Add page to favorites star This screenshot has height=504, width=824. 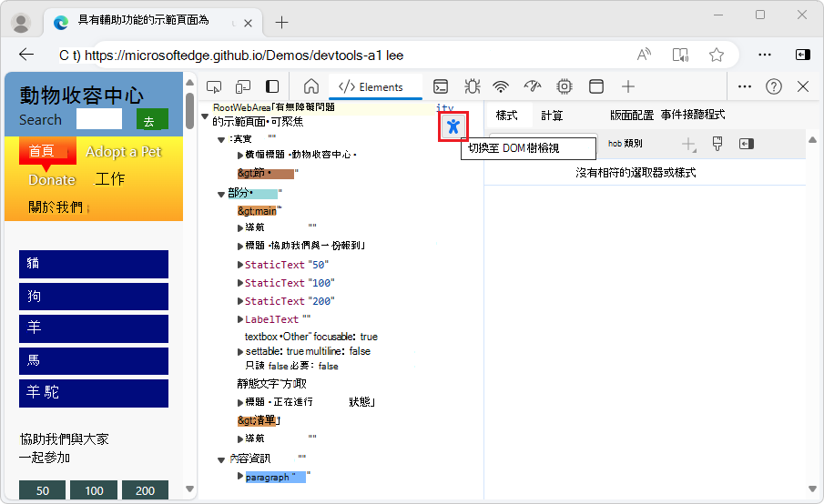717,55
